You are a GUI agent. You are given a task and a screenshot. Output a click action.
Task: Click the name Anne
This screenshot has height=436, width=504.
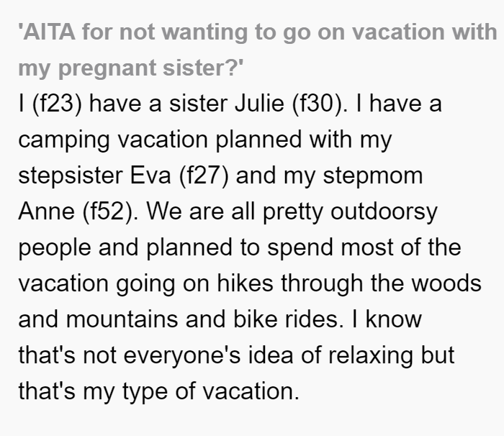47,212
